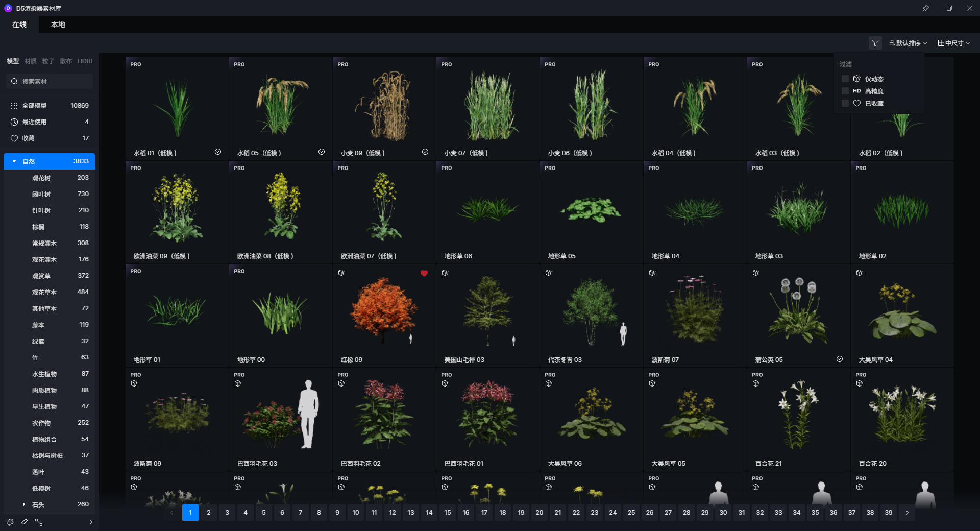Viewport: 980px width, 531px height.
Task: Expand the 石头 category
Action: (x=24, y=504)
